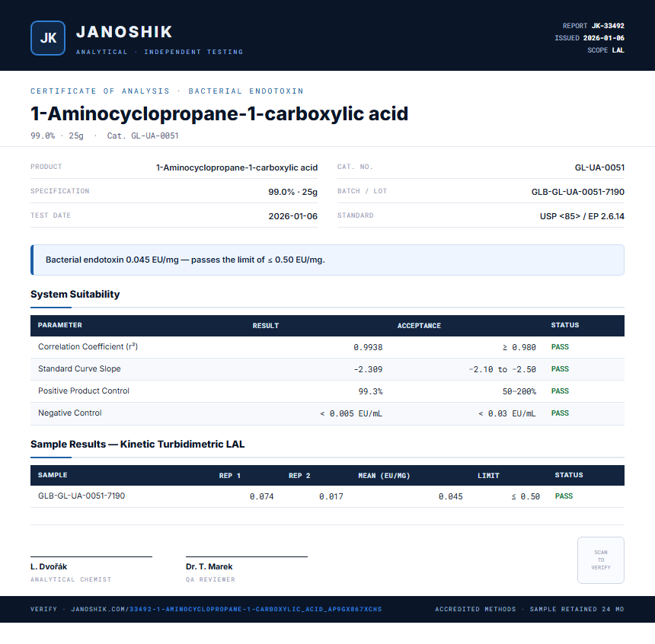Click RESULT header in System Suitability

pyautogui.click(x=266, y=325)
